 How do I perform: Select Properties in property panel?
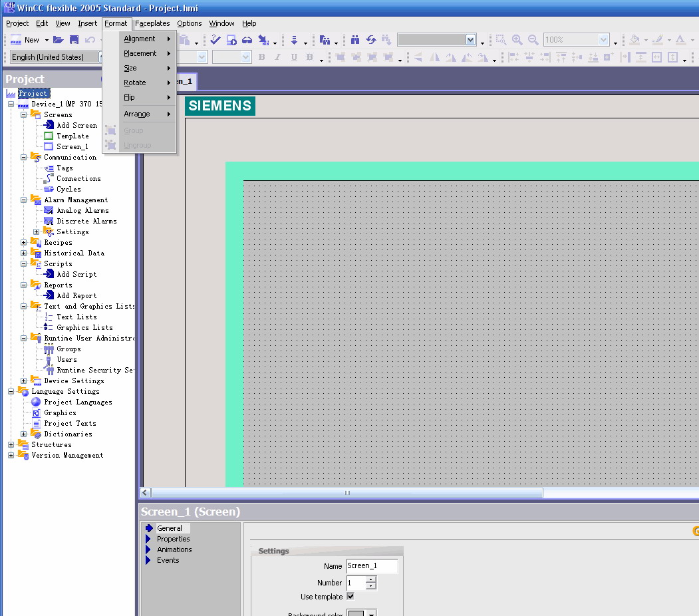pyautogui.click(x=174, y=539)
